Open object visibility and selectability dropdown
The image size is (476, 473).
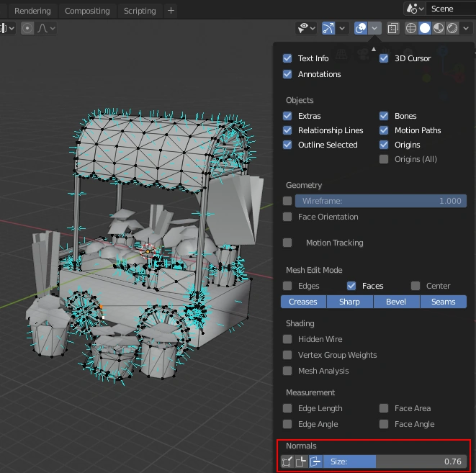[309, 28]
